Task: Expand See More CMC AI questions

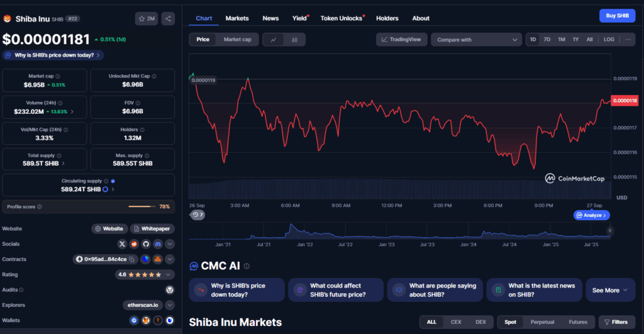Action: pos(610,290)
